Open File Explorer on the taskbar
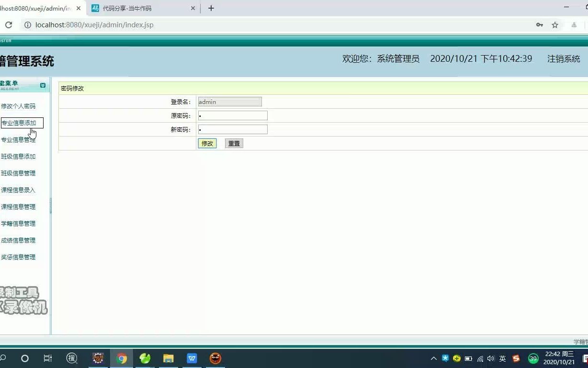 (x=168, y=358)
